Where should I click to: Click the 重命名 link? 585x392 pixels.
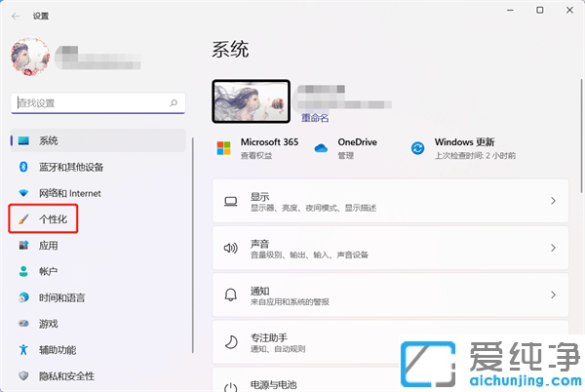tap(315, 118)
